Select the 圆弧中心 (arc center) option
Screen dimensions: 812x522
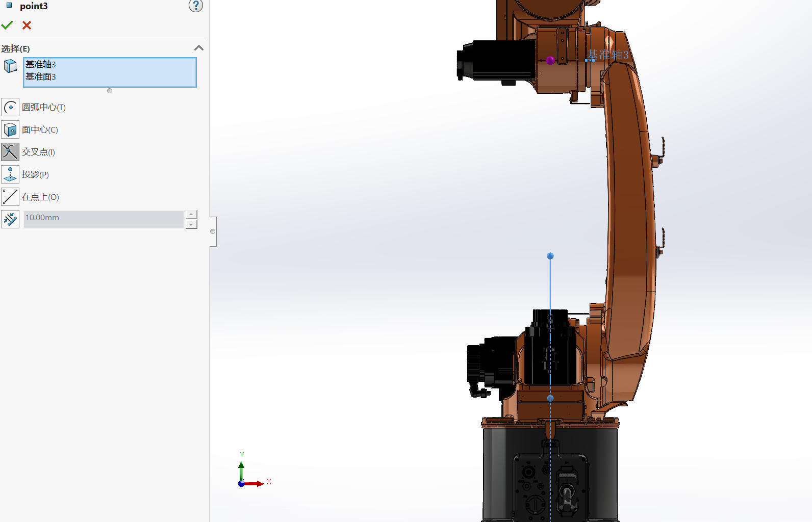click(x=10, y=108)
